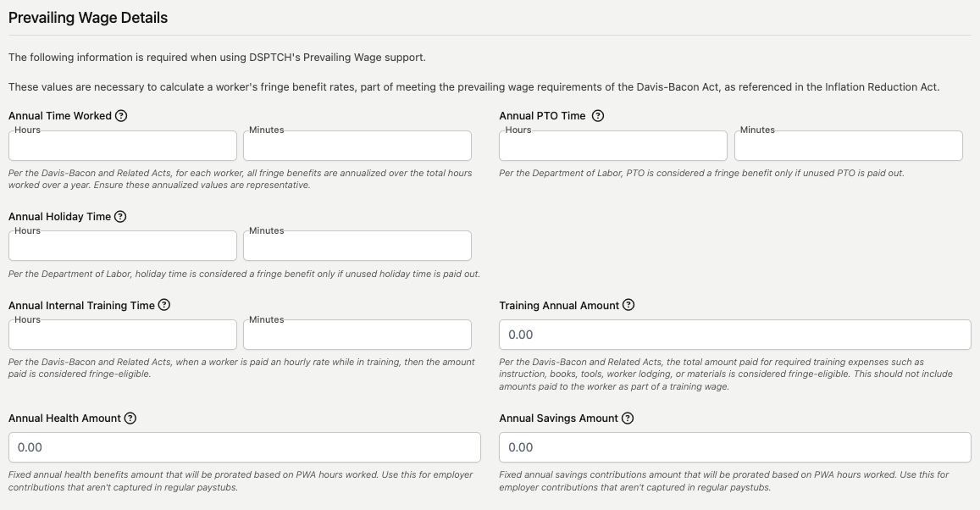This screenshot has height=510, width=980.
Task: Click the Training Annual Amount input
Action: [x=734, y=335]
